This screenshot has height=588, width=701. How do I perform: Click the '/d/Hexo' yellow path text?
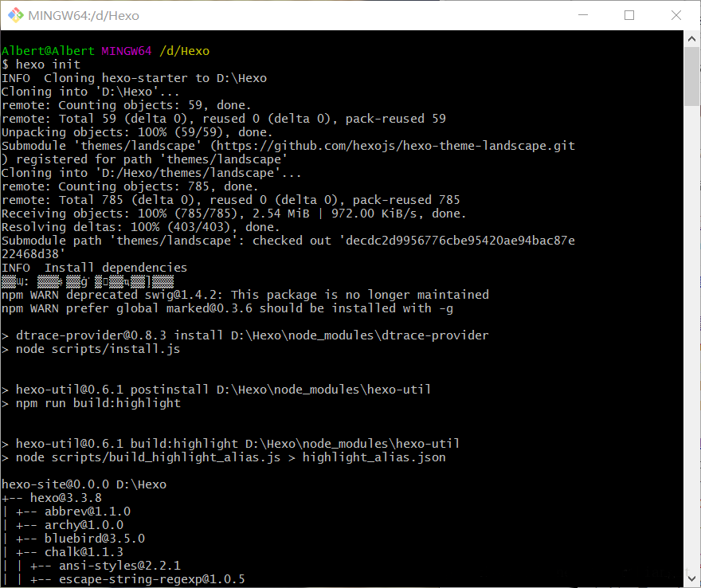(x=184, y=51)
